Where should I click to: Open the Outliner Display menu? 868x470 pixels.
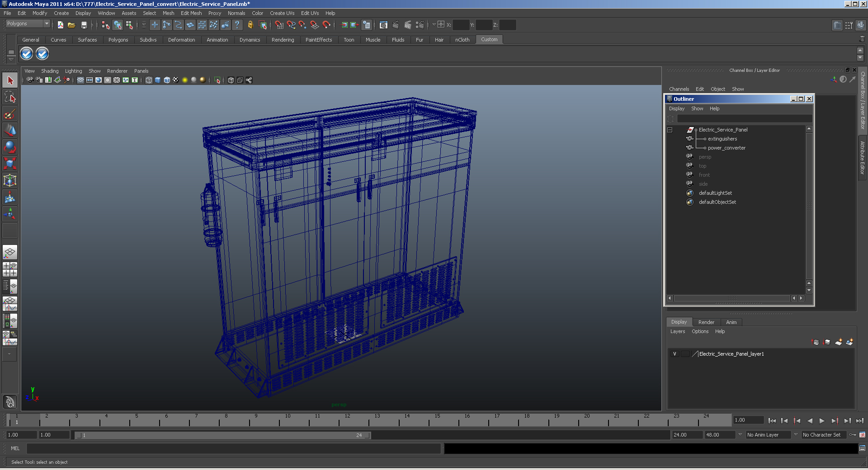tap(677, 108)
